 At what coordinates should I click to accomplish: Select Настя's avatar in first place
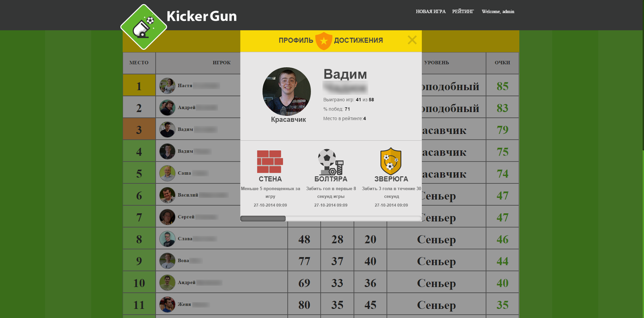pyautogui.click(x=167, y=86)
